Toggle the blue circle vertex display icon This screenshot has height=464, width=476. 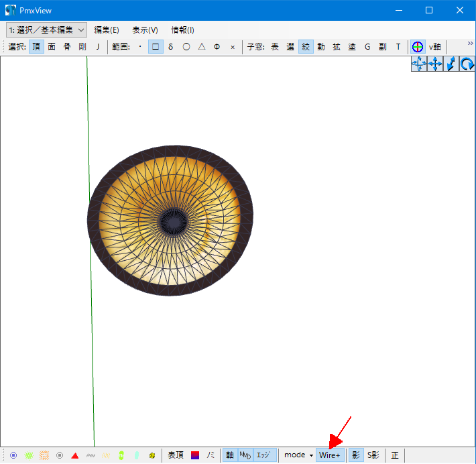tap(13, 455)
